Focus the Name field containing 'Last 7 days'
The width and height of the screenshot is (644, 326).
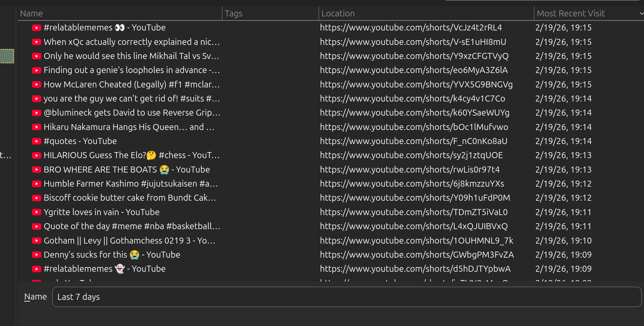(347, 297)
